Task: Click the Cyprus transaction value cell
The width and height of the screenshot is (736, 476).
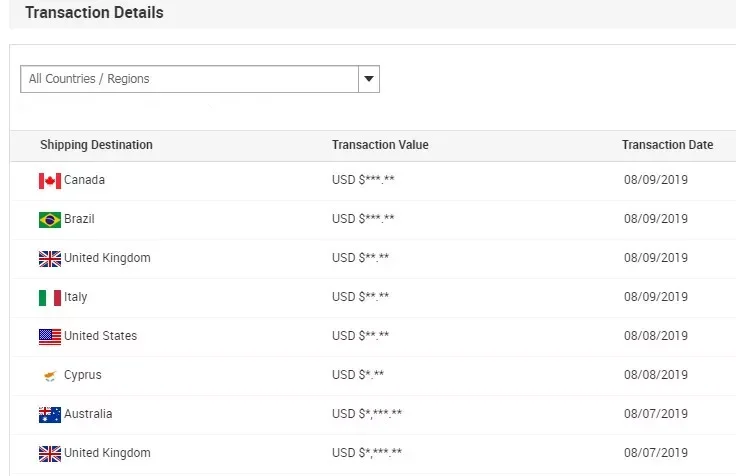Action: (358, 376)
